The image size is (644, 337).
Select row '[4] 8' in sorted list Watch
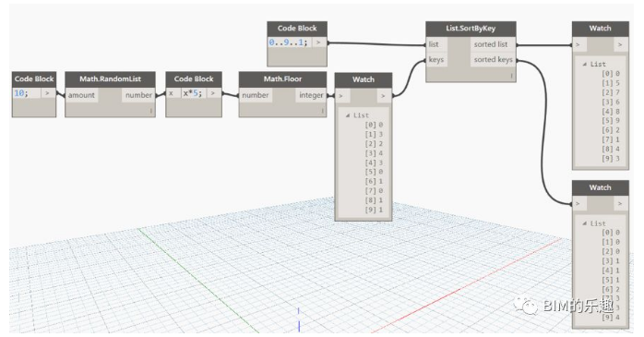(x=611, y=112)
